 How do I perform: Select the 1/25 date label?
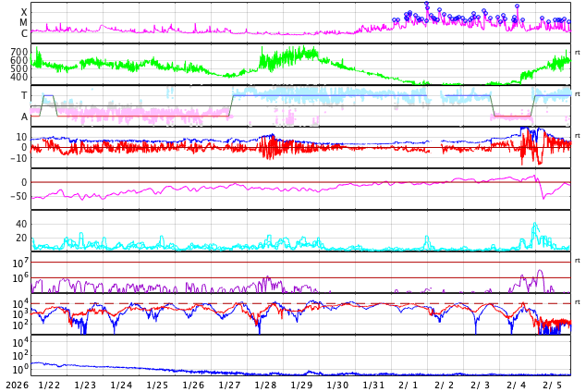click(x=157, y=385)
